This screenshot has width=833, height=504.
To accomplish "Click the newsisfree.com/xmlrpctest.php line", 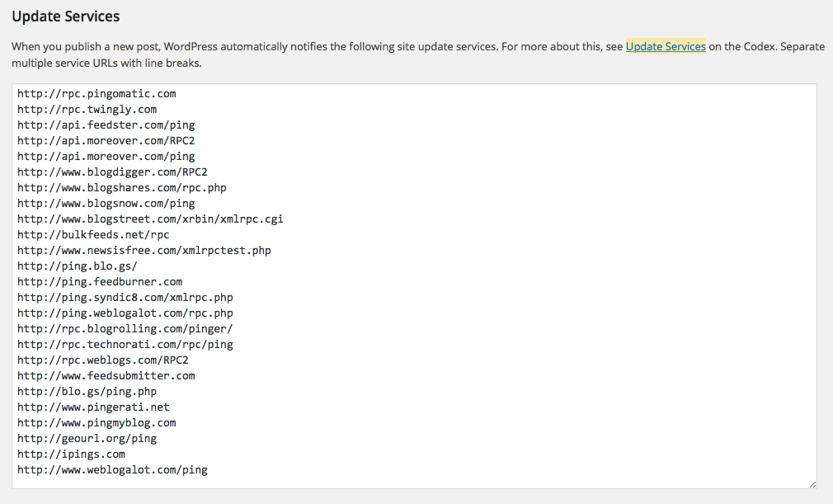I will point(144,251).
